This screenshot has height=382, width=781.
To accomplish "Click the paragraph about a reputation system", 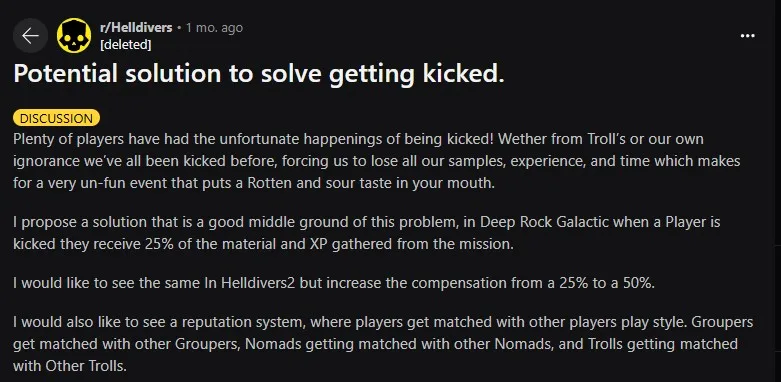I will [383, 344].
